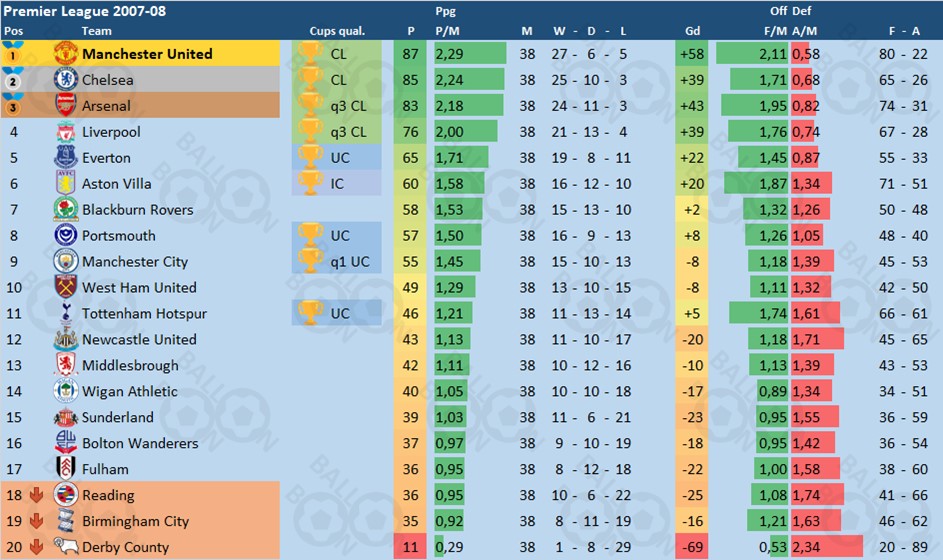
Task: Click the Chelsea club badge
Action: 66,79
